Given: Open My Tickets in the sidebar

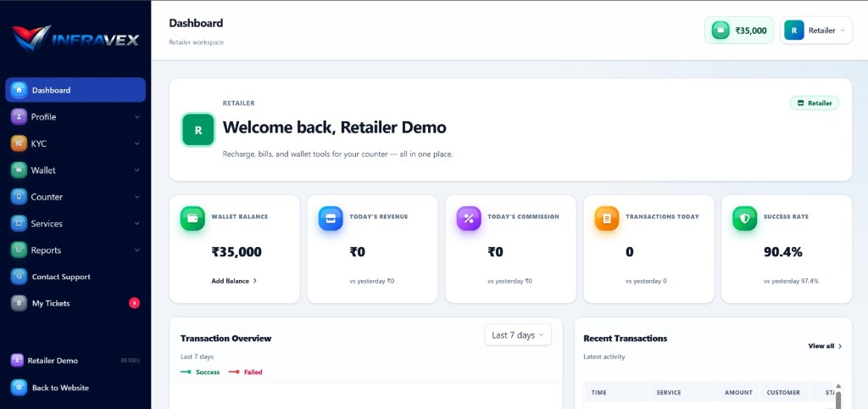Looking at the screenshot, I should (75, 303).
